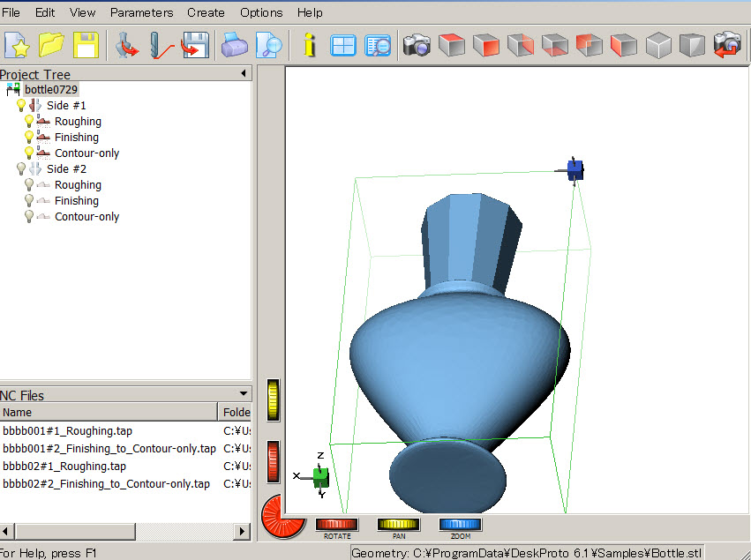
Task: Click the Load Geometry vase icon
Action: [126, 45]
